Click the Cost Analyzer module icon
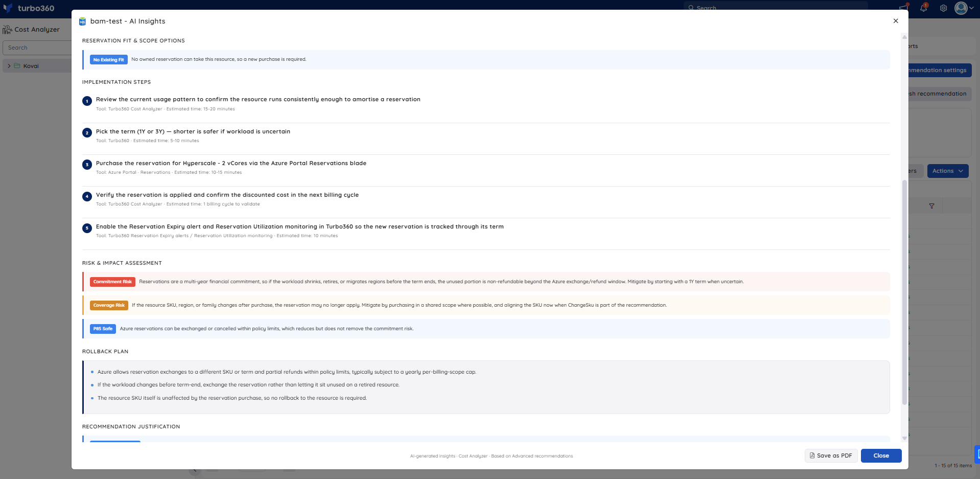 [x=7, y=30]
